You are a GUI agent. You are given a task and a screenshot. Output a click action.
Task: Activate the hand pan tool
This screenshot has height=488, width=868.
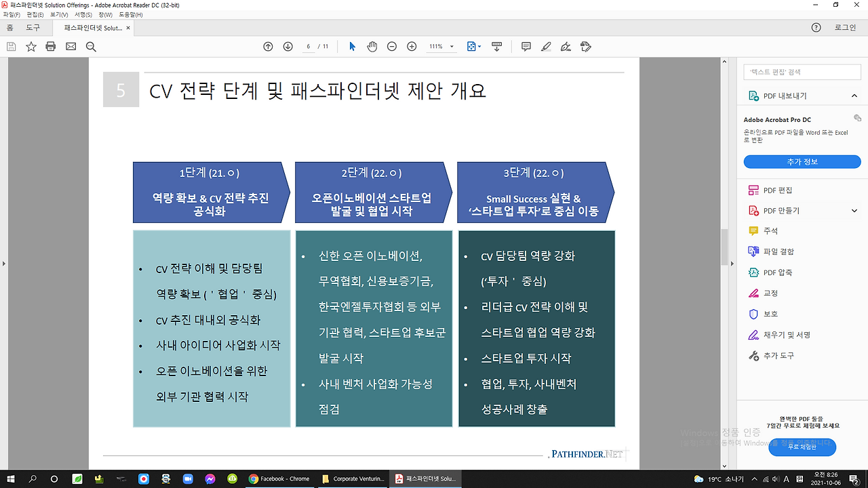[x=372, y=47]
